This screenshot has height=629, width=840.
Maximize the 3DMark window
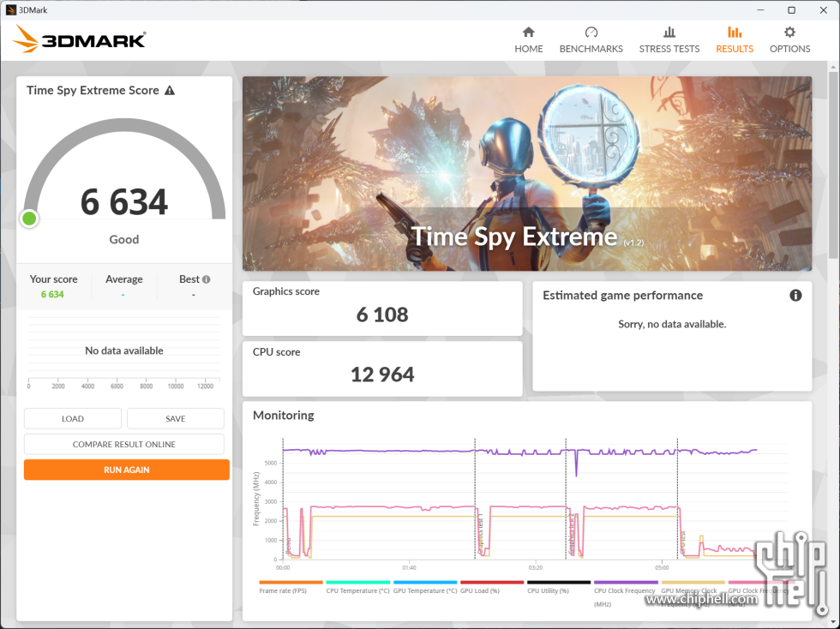click(x=791, y=10)
